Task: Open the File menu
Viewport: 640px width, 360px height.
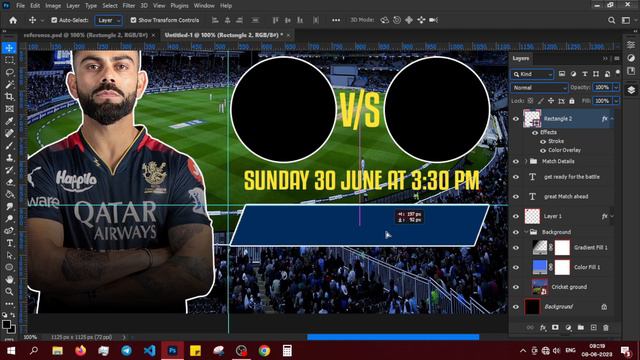Action: pyautogui.click(x=20, y=6)
